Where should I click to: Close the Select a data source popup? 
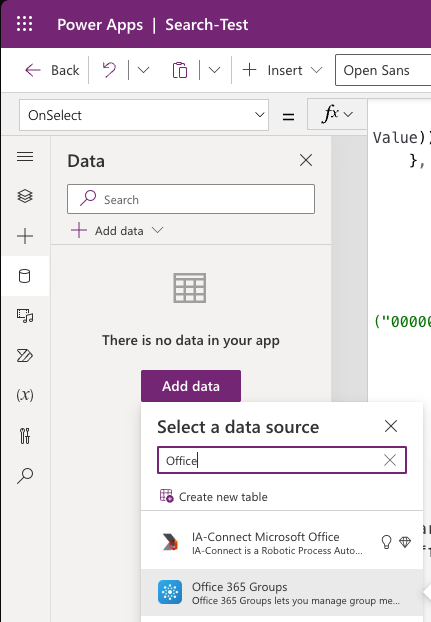(x=391, y=426)
